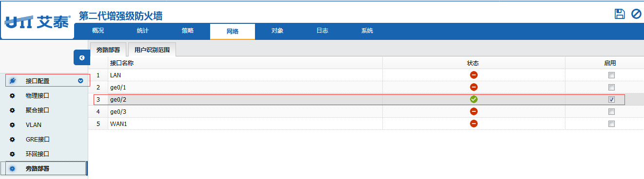Collapse the sidebar with arrow button
Image resolution: width=644 pixels, height=179 pixels.
point(81,57)
